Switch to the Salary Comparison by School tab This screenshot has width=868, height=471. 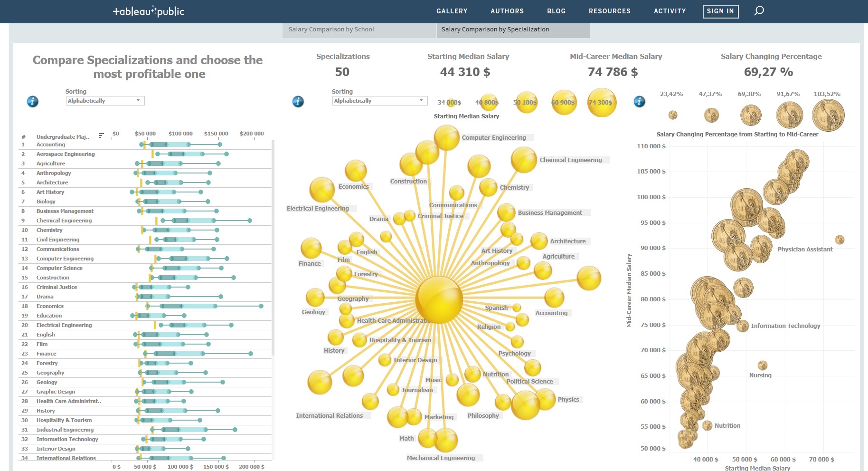[x=330, y=29]
